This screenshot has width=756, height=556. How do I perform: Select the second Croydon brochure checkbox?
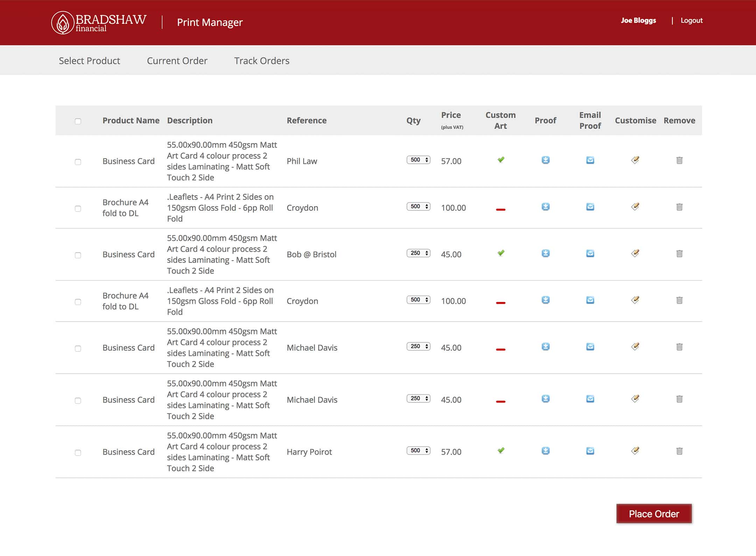pos(78,302)
